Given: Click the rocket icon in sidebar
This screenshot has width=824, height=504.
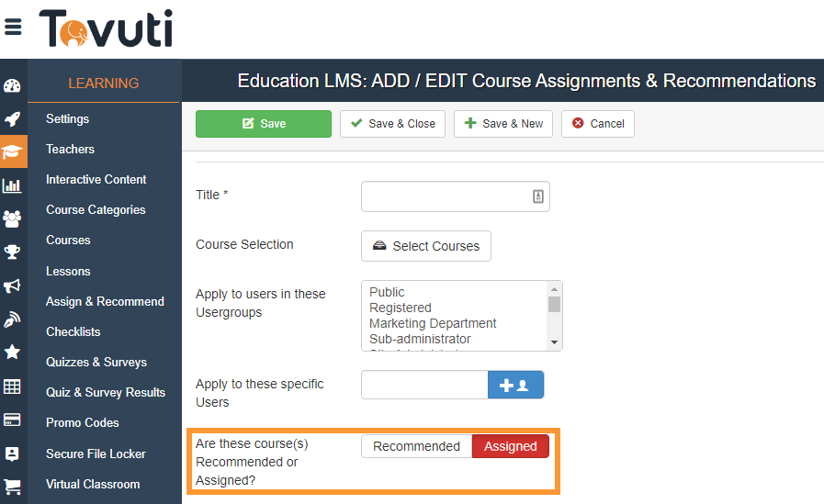Looking at the screenshot, I should click(x=13, y=119).
